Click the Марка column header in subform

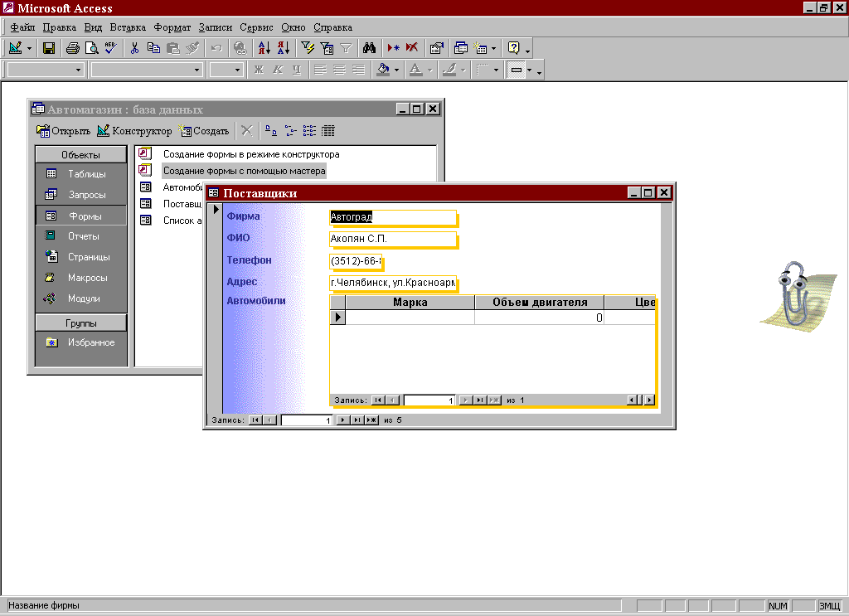[x=410, y=302]
